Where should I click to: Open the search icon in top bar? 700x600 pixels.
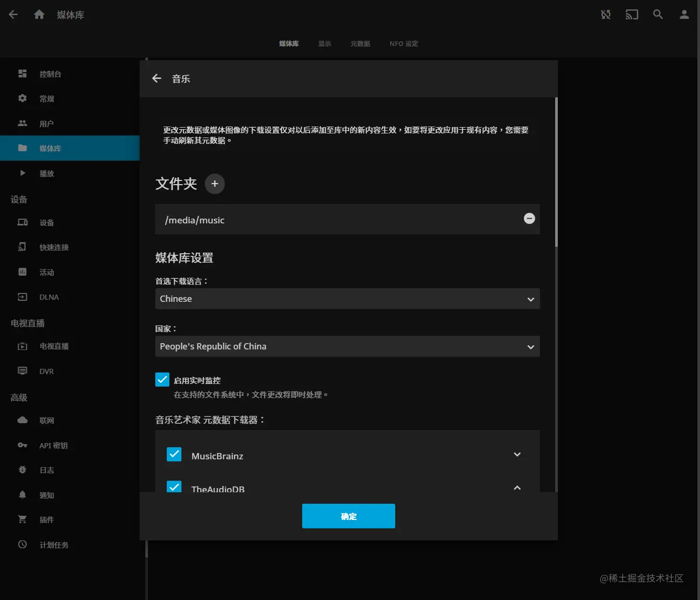(x=658, y=14)
